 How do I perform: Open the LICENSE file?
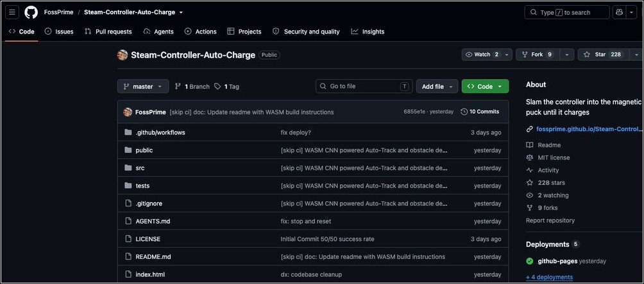[x=148, y=239]
